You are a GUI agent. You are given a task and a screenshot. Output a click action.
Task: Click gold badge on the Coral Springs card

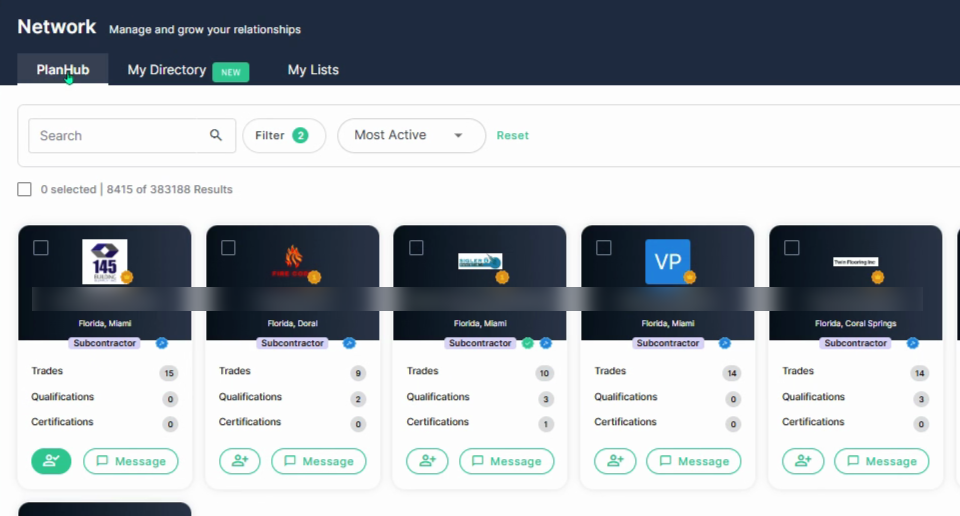coord(877,277)
